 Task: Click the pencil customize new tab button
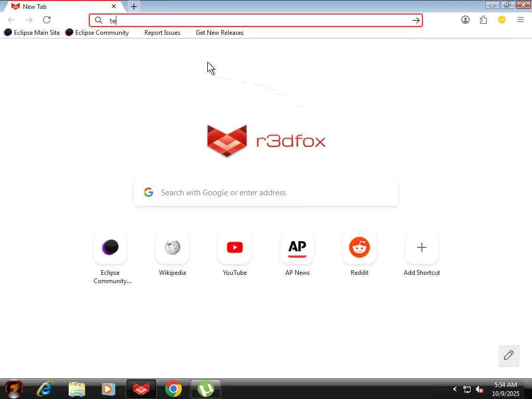click(509, 355)
